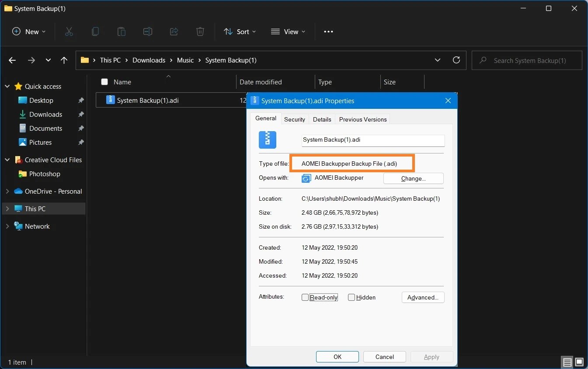Sort by the Name column header
This screenshot has width=588, height=369.
(122, 82)
